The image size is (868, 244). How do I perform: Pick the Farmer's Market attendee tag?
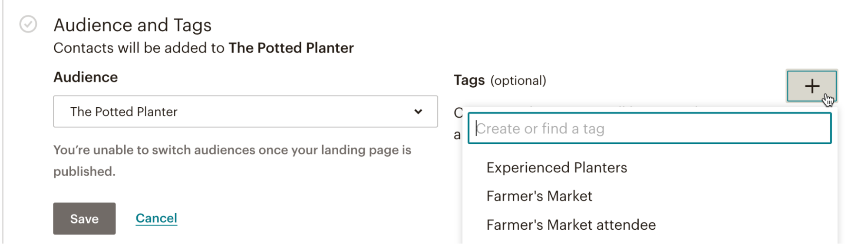[571, 225]
